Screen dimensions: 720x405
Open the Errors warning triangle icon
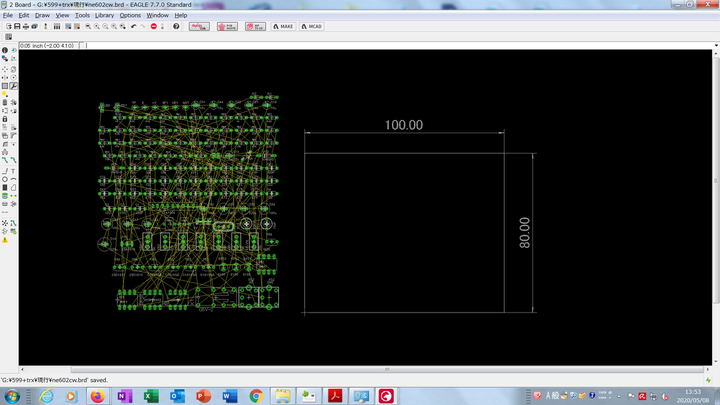(x=4, y=240)
